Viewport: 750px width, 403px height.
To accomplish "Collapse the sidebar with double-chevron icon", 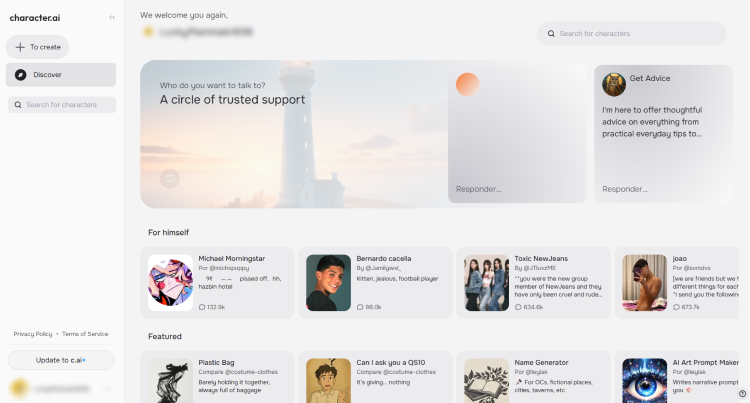I will (x=112, y=17).
